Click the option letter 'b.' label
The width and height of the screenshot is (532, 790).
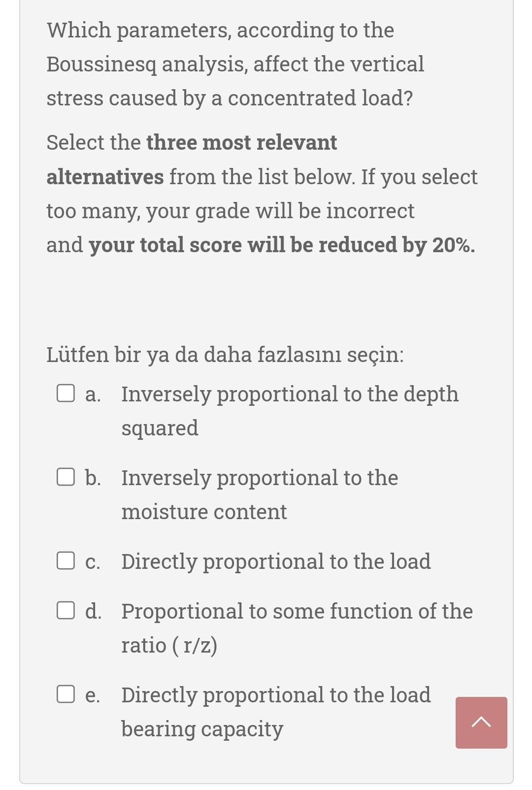pos(93,477)
